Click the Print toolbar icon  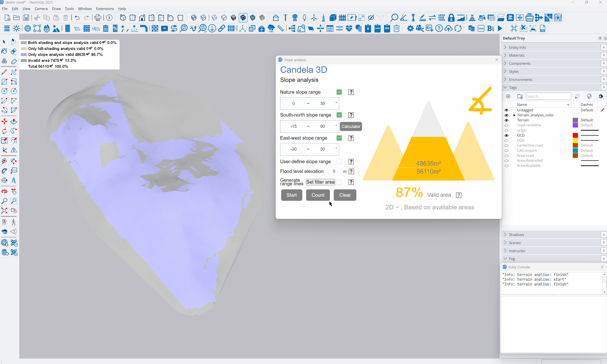[98, 18]
